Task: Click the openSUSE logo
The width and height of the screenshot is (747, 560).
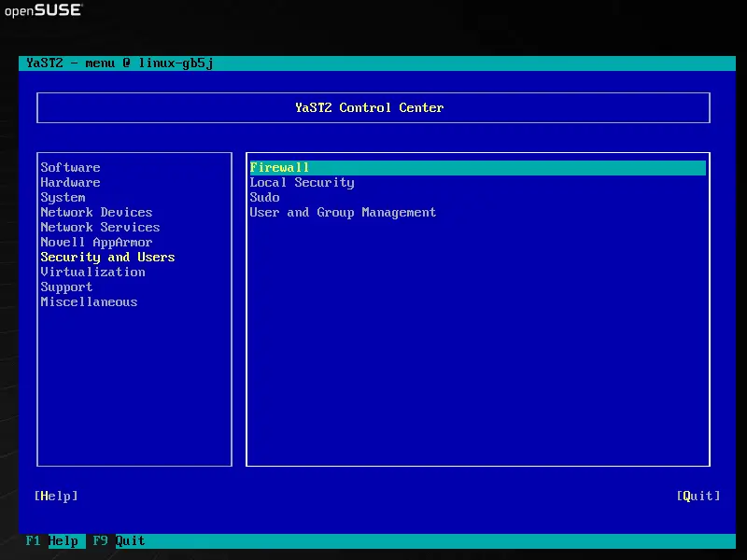Action: 43,10
